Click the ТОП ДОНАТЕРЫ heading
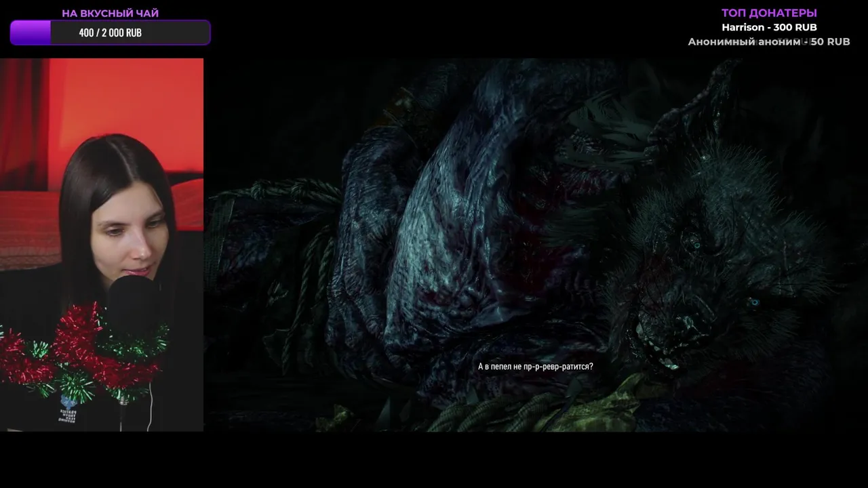This screenshot has height=488, width=868. click(x=769, y=13)
